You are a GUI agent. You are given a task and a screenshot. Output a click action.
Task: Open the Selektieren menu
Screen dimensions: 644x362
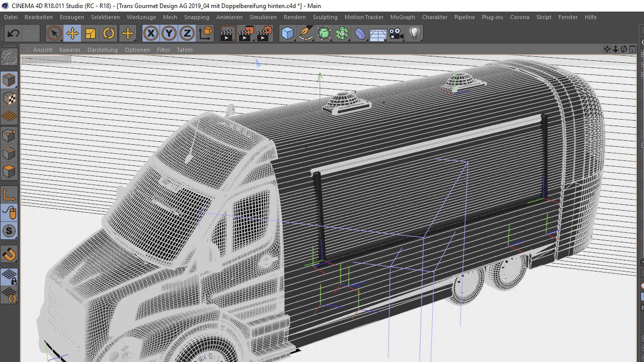pyautogui.click(x=106, y=17)
